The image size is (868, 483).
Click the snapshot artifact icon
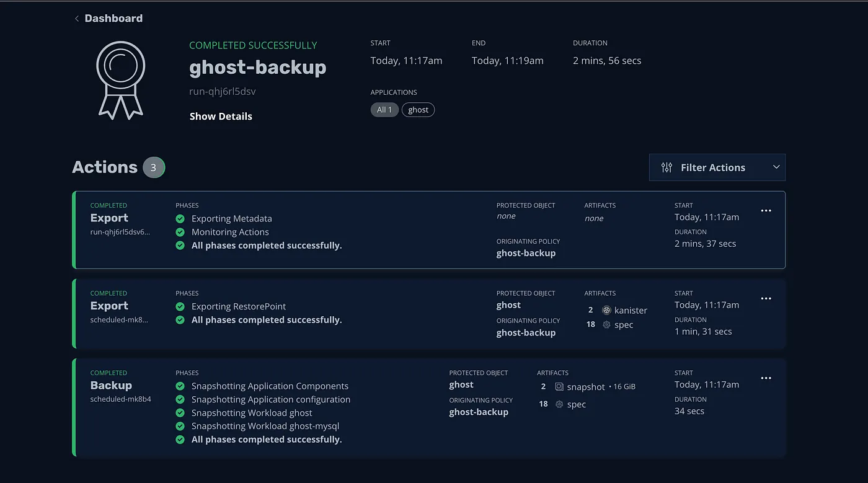click(x=559, y=387)
